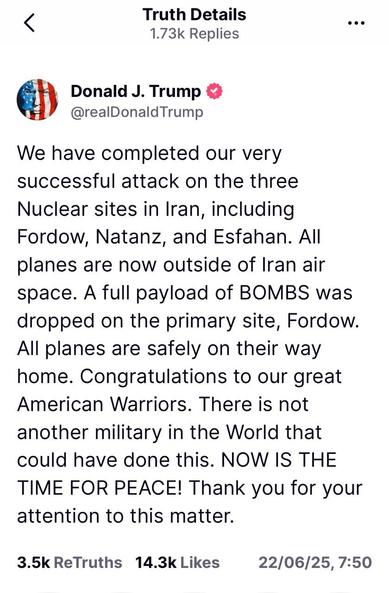Tap the 'American Warriors' line

[163, 404]
